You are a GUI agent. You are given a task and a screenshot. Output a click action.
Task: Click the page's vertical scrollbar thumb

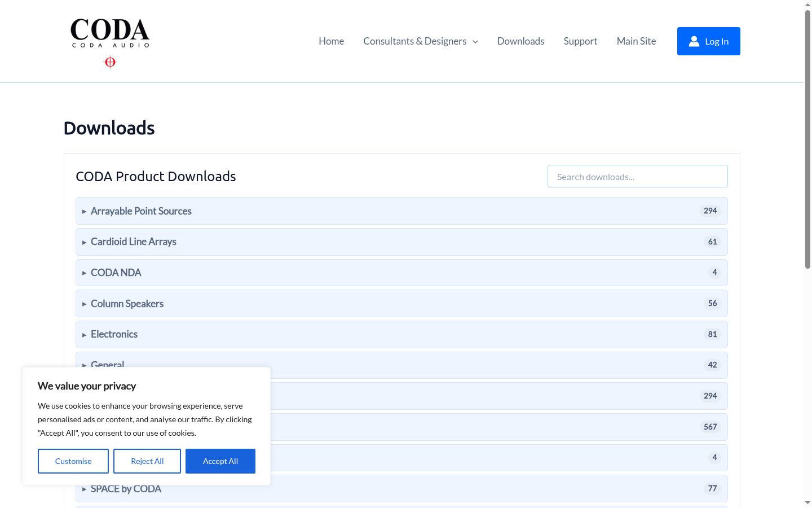(x=807, y=138)
